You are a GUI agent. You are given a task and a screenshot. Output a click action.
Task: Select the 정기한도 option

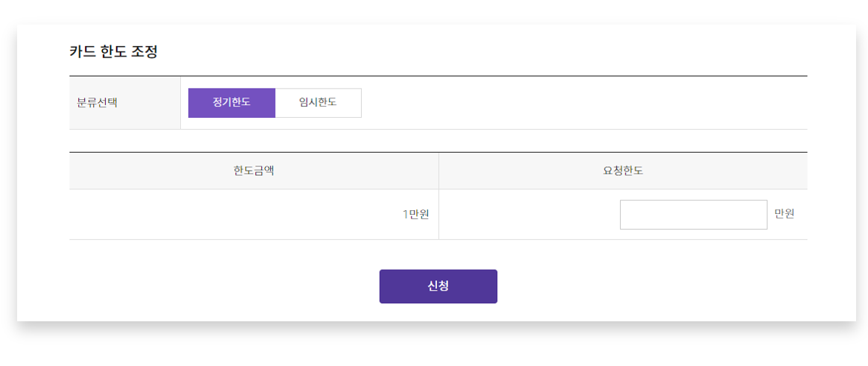[232, 103]
